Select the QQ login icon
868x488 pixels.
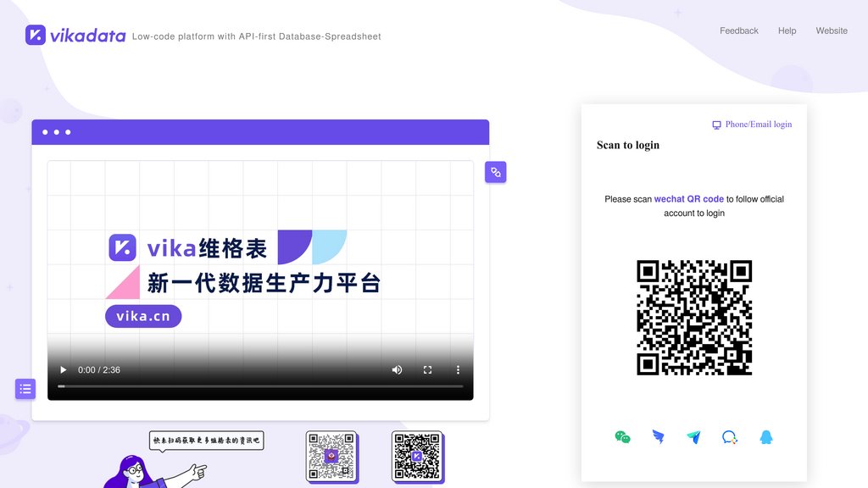pos(765,437)
